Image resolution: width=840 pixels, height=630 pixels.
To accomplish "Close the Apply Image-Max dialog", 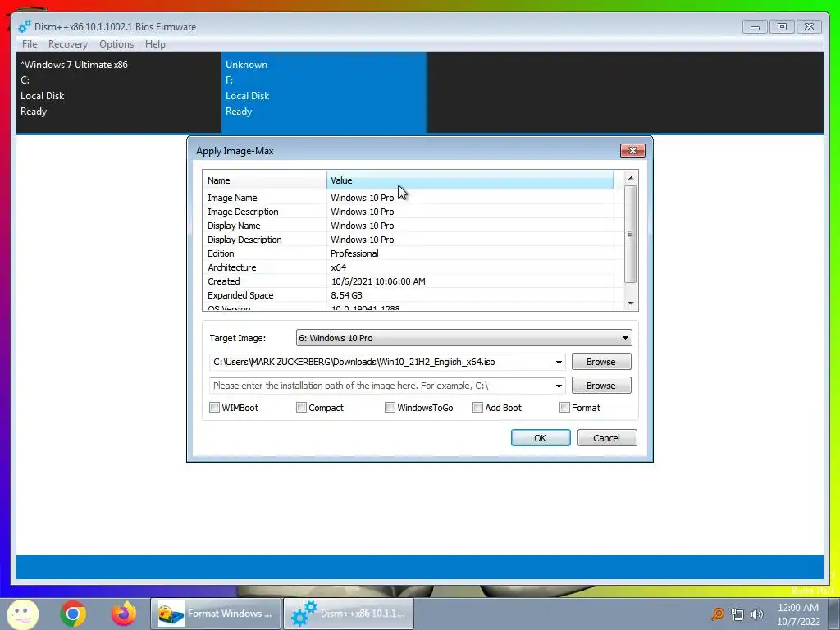I will pyautogui.click(x=632, y=151).
